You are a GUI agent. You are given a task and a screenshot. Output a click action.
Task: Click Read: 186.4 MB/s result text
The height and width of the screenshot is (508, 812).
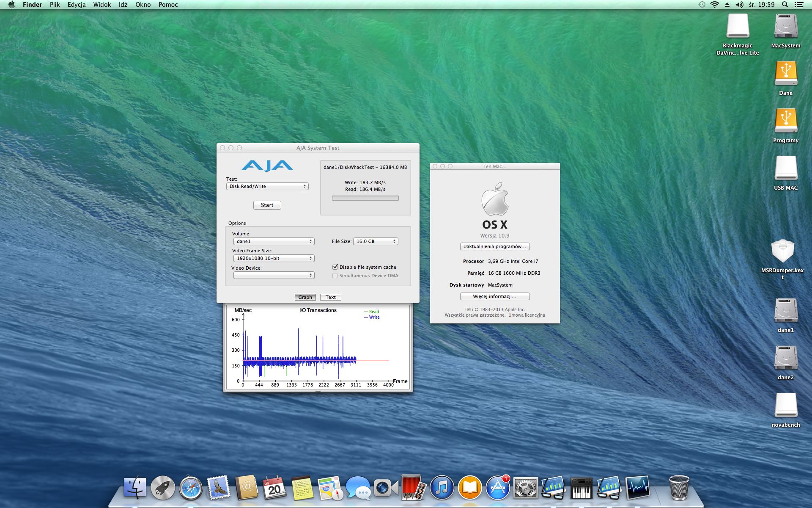[365, 189]
